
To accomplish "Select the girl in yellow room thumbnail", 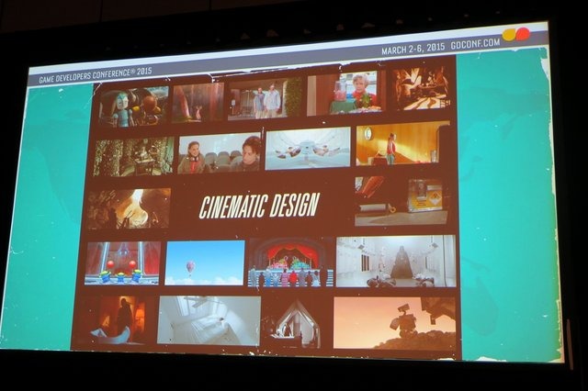I will (x=402, y=143).
